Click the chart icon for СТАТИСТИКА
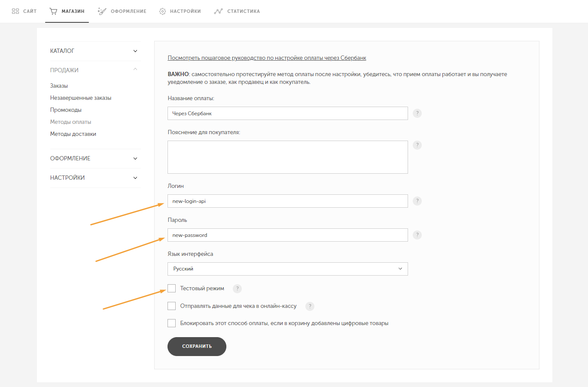Screen dimensions: 588x387 pyautogui.click(x=218, y=11)
